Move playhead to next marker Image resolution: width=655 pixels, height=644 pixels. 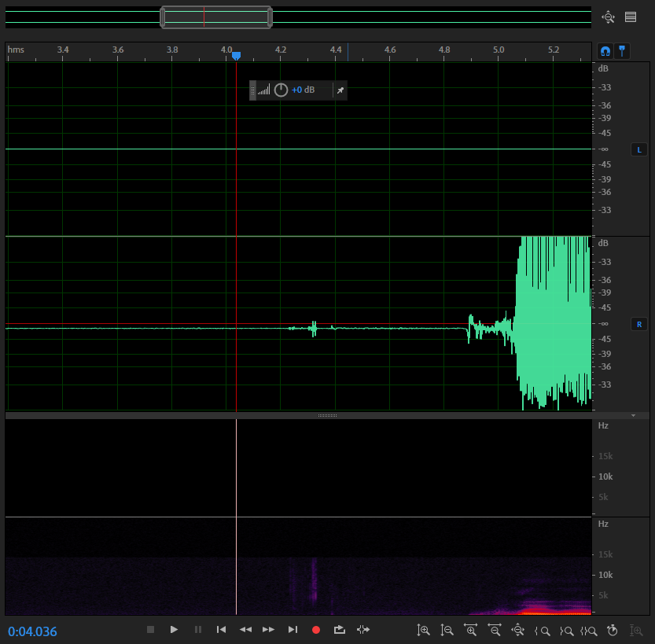293,630
